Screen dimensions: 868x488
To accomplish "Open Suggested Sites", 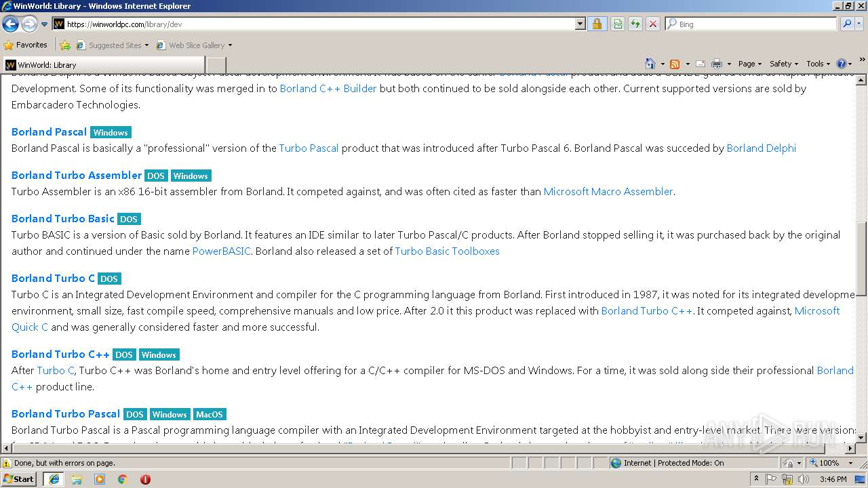I will [112, 45].
